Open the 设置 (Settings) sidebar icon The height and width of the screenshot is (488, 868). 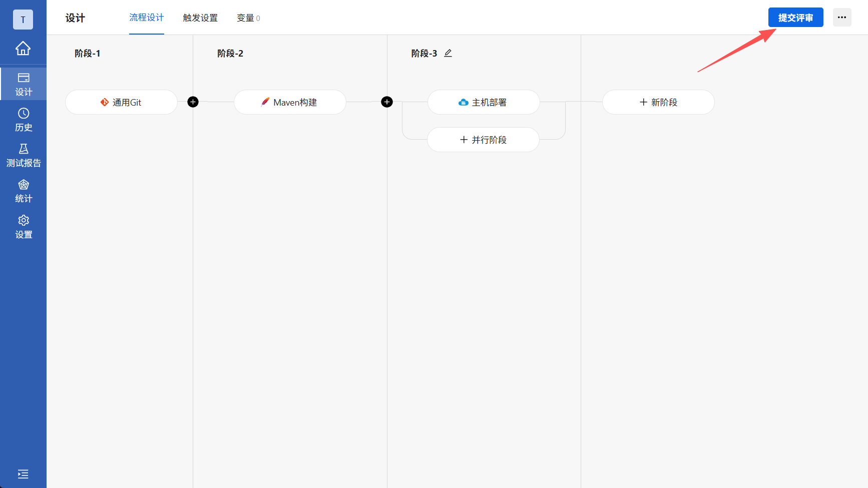(x=23, y=226)
